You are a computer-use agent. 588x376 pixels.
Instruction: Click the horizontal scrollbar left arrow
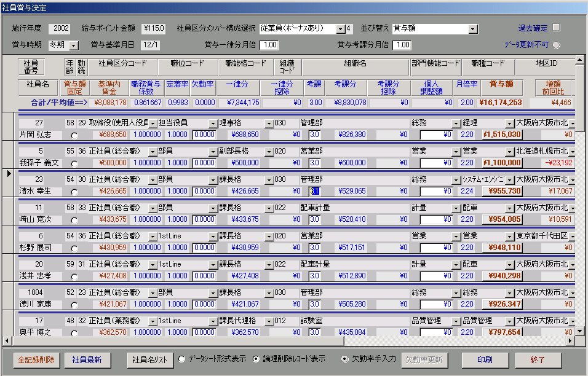7,340
